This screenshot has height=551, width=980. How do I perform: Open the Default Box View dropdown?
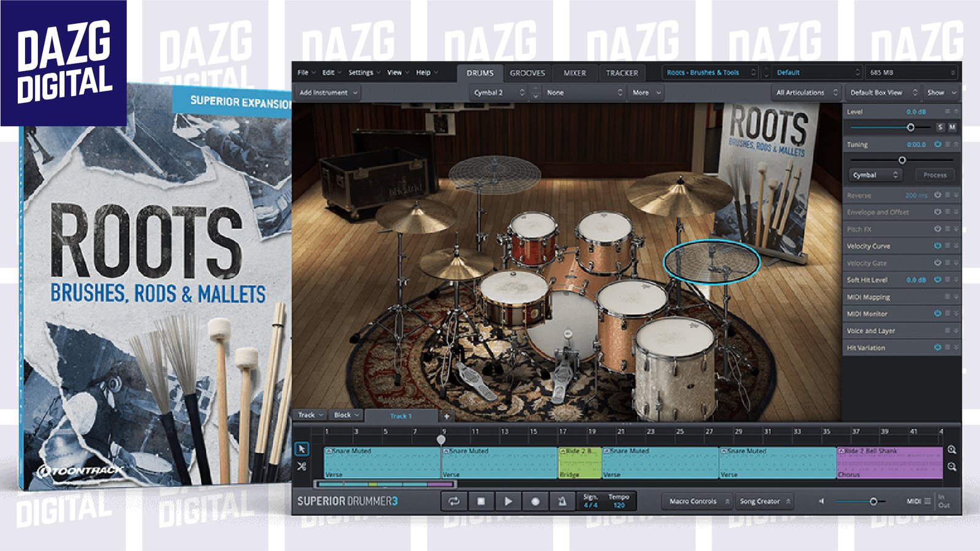pos(883,92)
